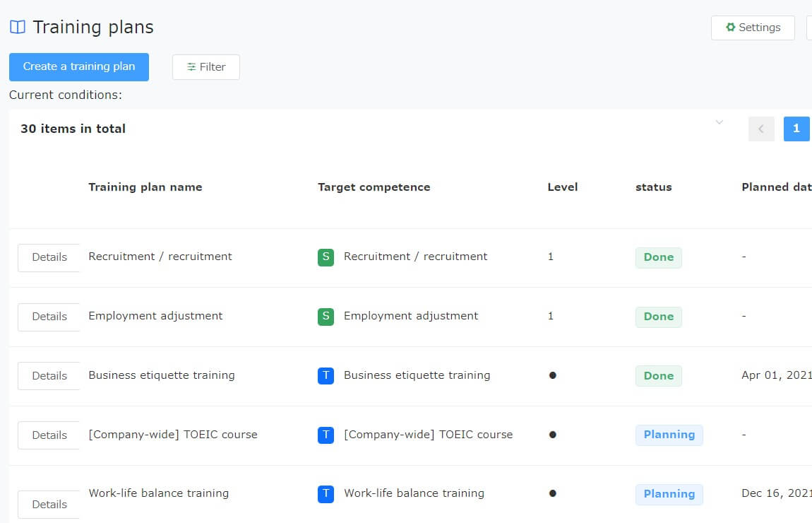Image resolution: width=812 pixels, height=523 pixels.
Task: Click blue T icon for Work-life balance training
Action: tap(326, 494)
